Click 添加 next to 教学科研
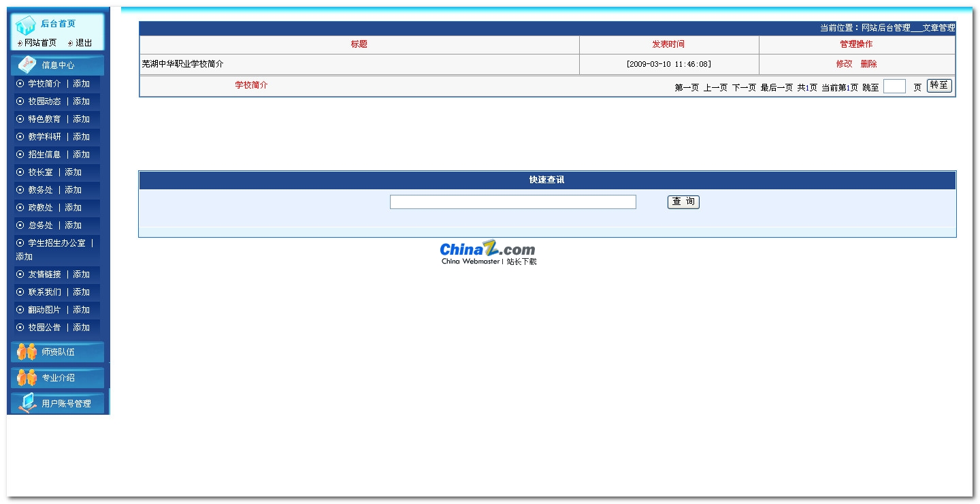Viewport: 980px width, 504px height. [82, 137]
